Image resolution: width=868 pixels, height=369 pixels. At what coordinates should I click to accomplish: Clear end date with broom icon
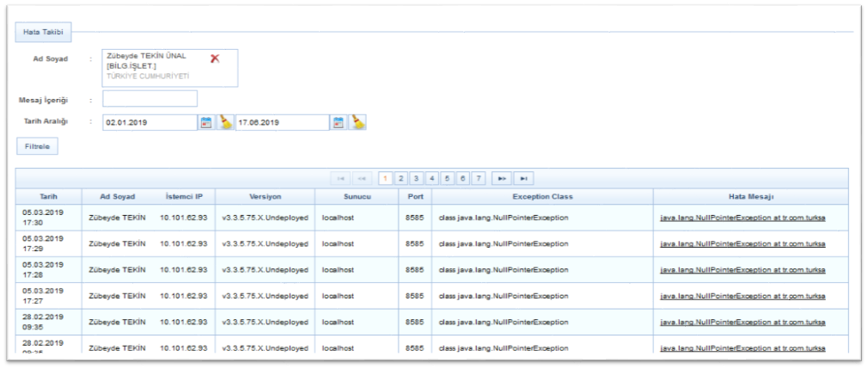[x=358, y=122]
